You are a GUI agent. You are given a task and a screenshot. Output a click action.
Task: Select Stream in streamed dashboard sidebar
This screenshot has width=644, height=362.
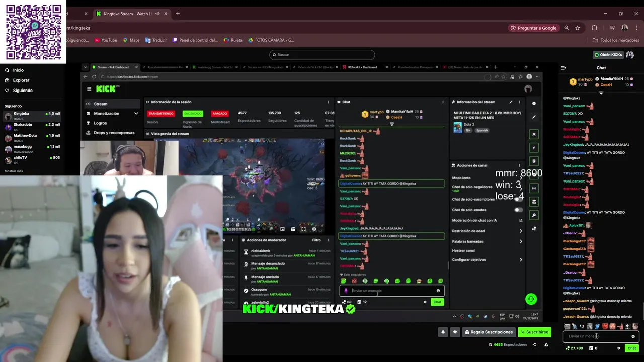pos(112,104)
